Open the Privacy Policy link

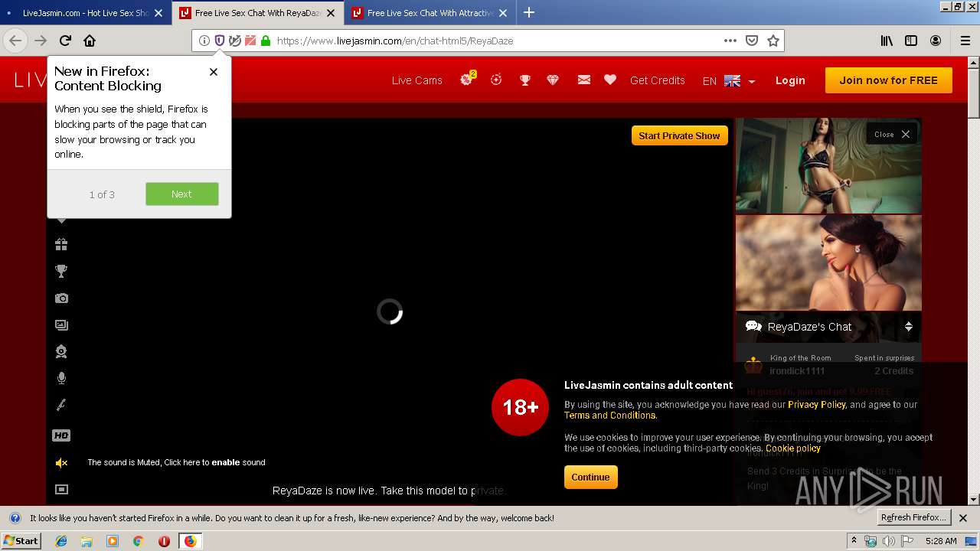coord(816,405)
